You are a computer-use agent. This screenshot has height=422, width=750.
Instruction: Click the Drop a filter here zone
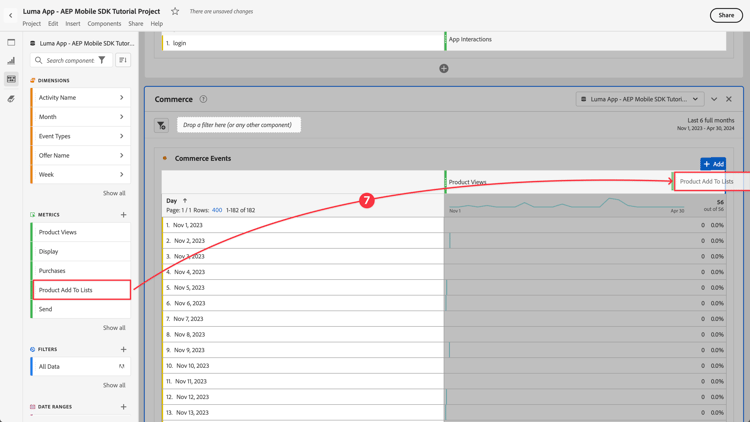239,125
